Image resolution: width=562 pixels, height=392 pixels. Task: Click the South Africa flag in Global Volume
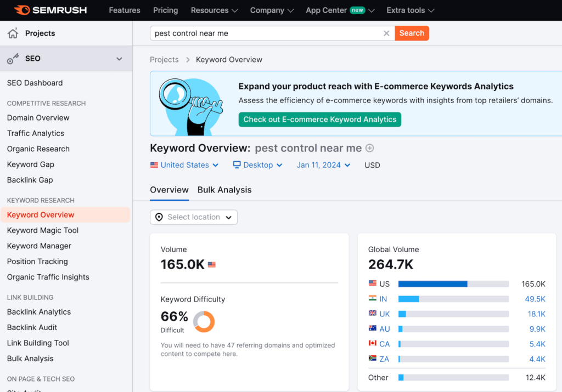[x=373, y=359]
